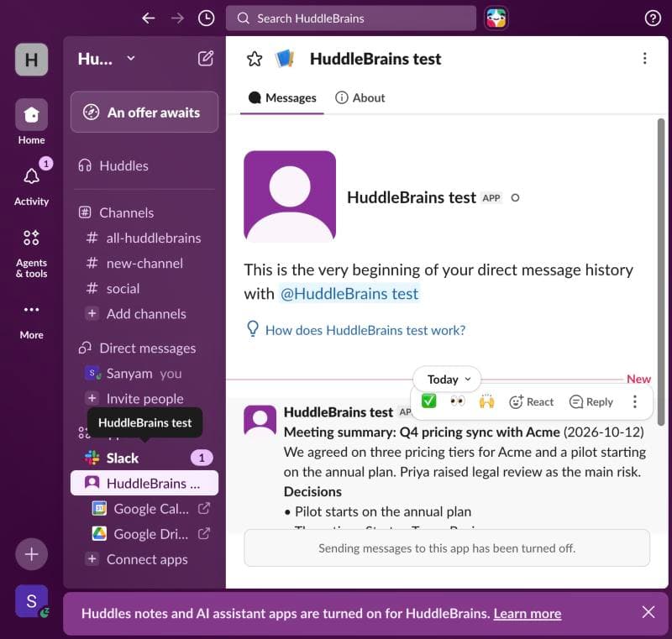The image size is (672, 639).
Task: Expand the Today date dropdown
Action: (x=447, y=379)
